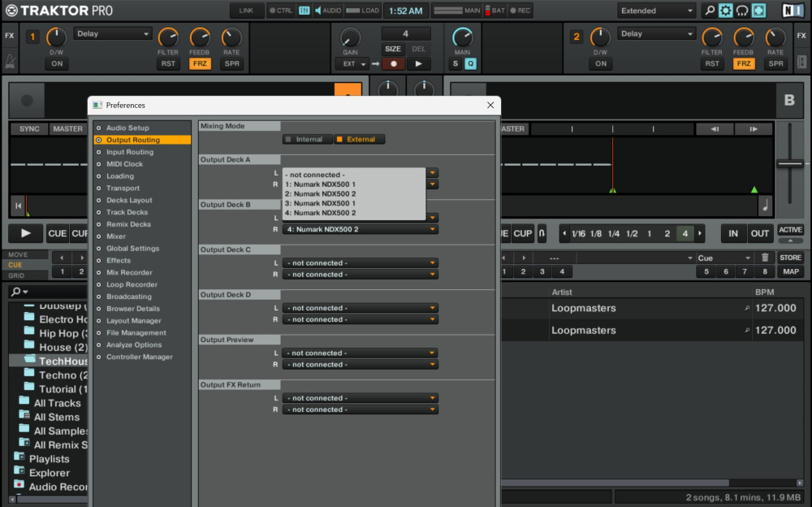The image size is (812, 507).
Task: Click loop recorder SIZE button
Action: pyautogui.click(x=392, y=49)
